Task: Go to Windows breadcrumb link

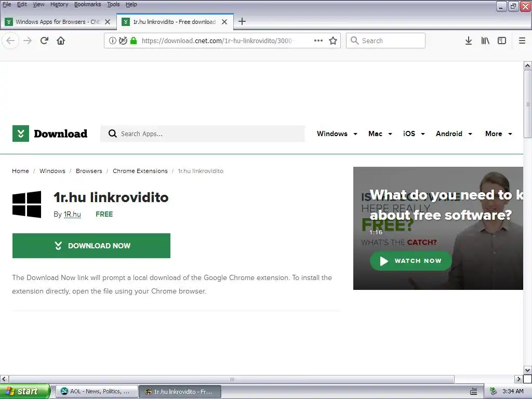Action: point(52,171)
